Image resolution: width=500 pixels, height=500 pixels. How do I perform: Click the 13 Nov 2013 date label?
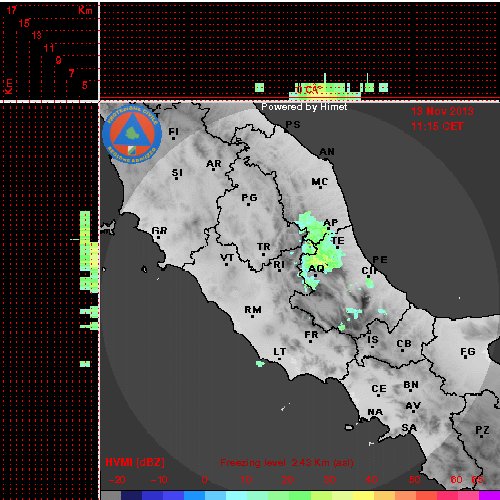pos(442,111)
